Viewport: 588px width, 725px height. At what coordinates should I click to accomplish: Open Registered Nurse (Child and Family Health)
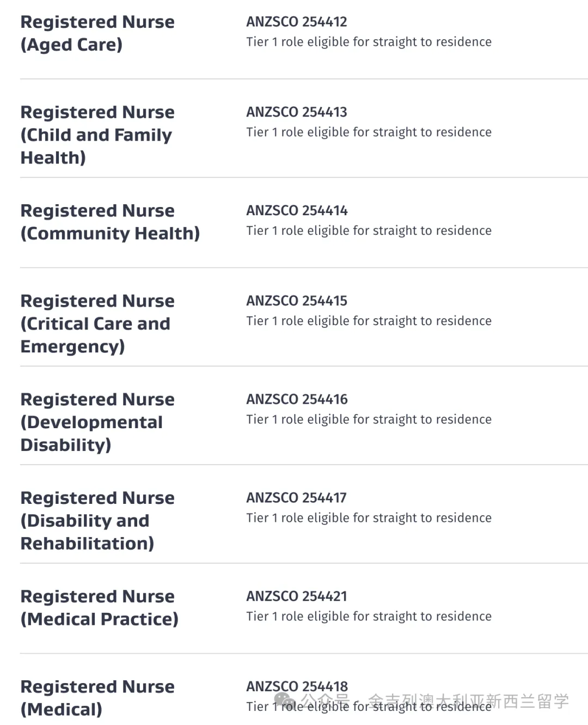tap(97, 135)
